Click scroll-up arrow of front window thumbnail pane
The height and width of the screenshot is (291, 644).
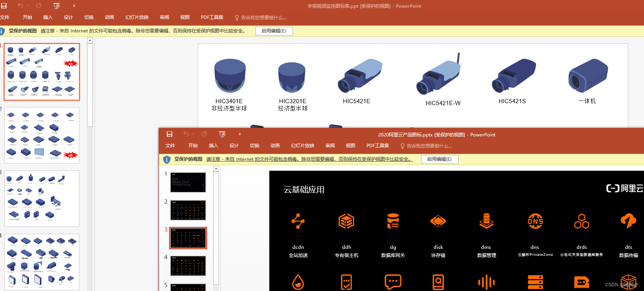coord(216,168)
